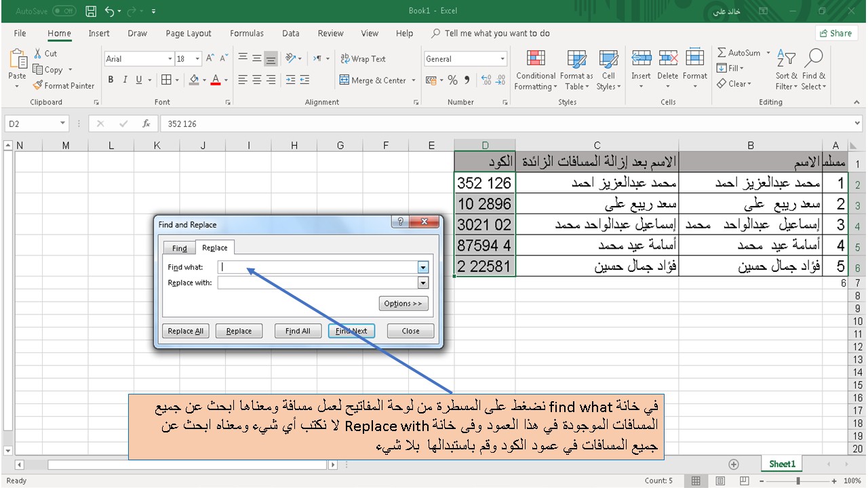Open the Number Format dropdown showing General
868x488 pixels.
tap(465, 59)
